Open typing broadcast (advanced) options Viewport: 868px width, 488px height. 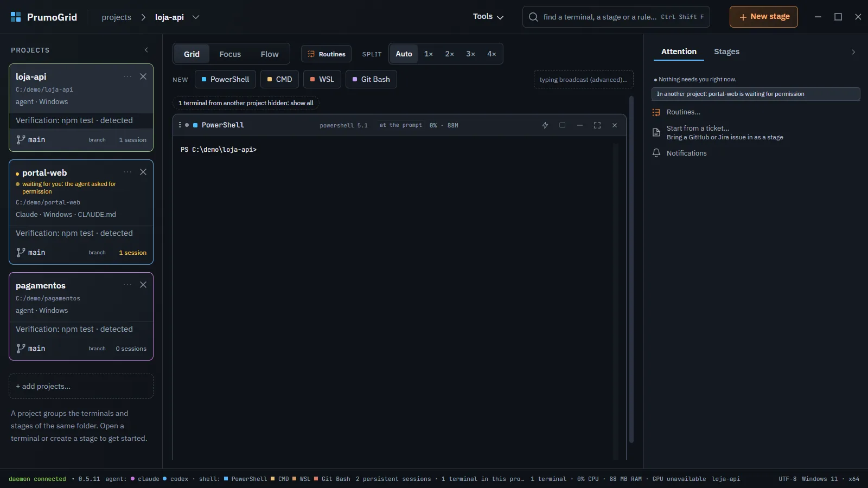[584, 80]
